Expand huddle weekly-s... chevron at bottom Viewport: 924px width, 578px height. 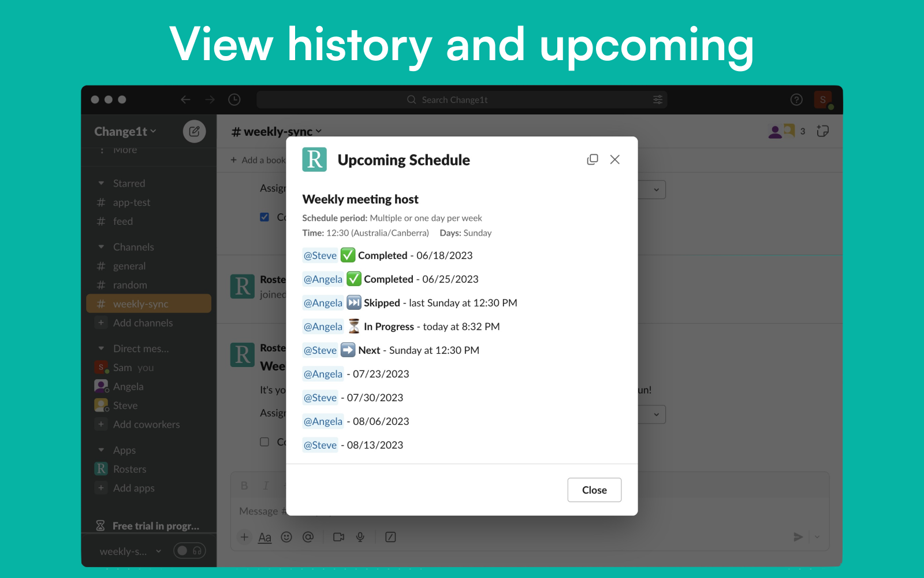(159, 551)
